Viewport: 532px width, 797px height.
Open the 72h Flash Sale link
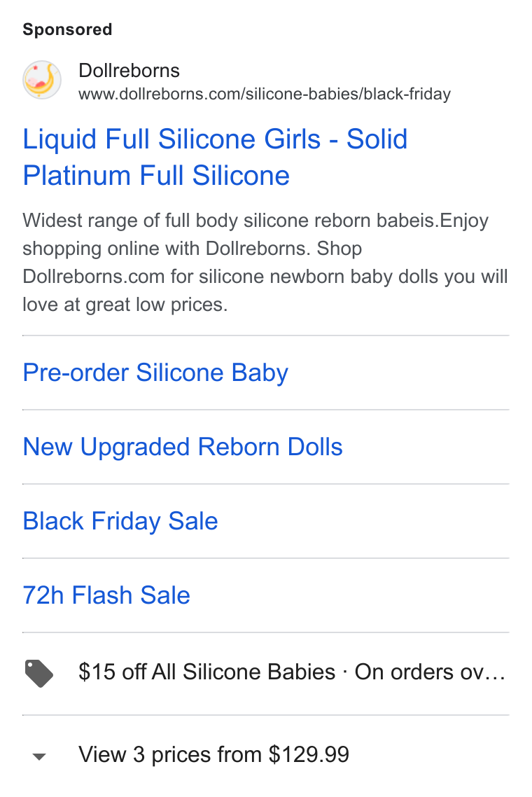point(106,595)
